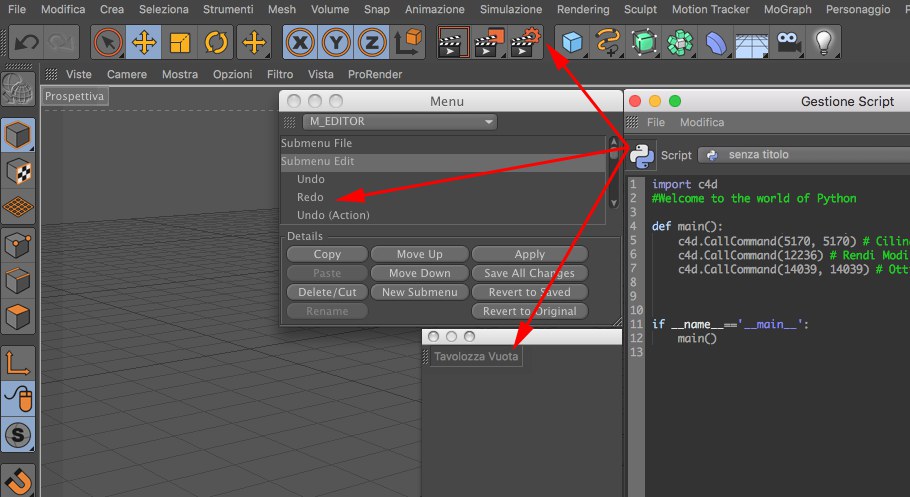
Task: Select the Live Selection tool
Action: (108, 42)
